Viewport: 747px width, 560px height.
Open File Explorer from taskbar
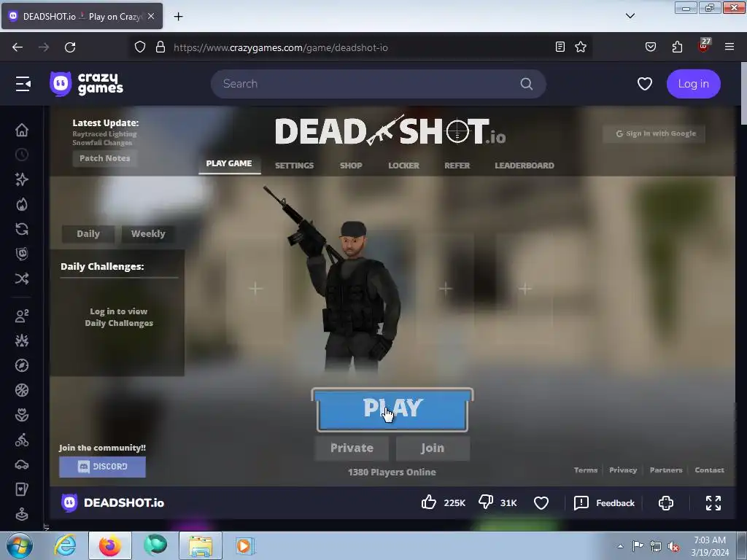pos(201,545)
